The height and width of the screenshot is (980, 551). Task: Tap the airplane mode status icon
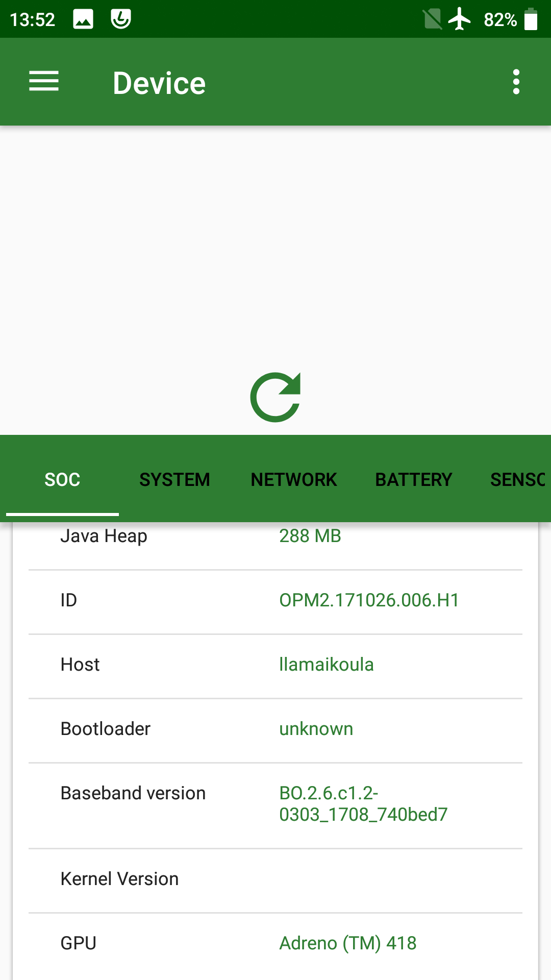[460, 19]
